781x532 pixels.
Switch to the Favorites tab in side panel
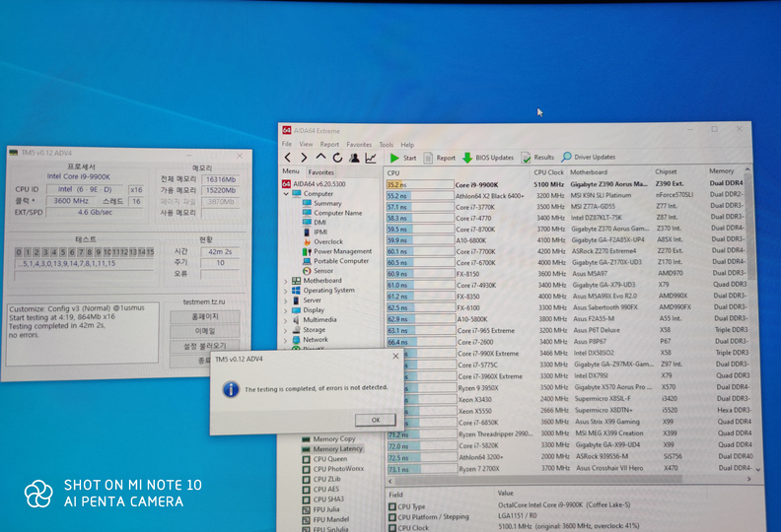320,172
